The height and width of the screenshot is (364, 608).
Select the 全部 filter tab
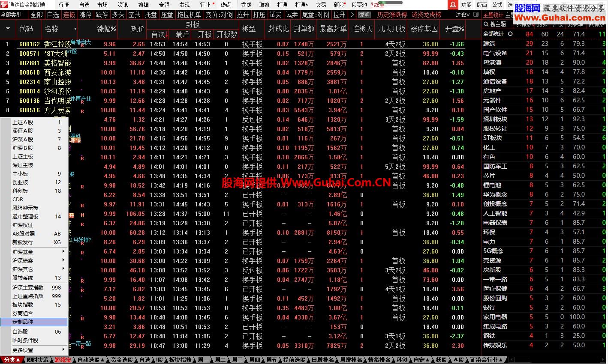(x=37, y=15)
